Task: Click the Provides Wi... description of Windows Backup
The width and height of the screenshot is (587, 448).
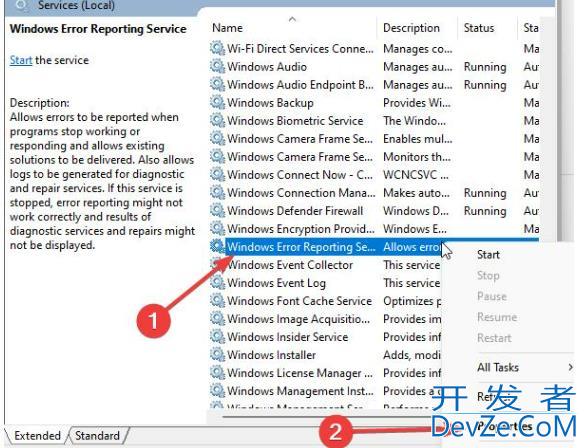Action: coord(417,103)
